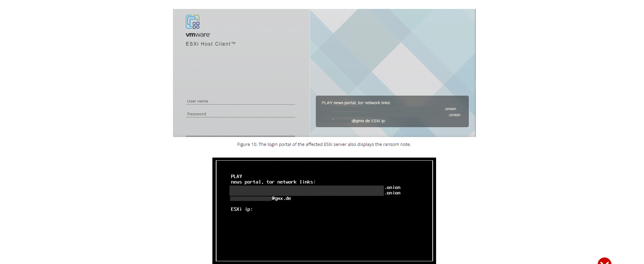644x264 pixels.
Task: Click "PLAY news portal, tor network links:" in login portal note
Action: point(356,103)
